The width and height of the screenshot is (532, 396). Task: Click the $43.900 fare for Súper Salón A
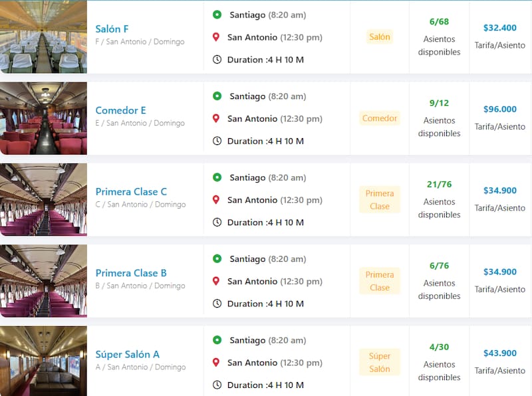pyautogui.click(x=500, y=353)
